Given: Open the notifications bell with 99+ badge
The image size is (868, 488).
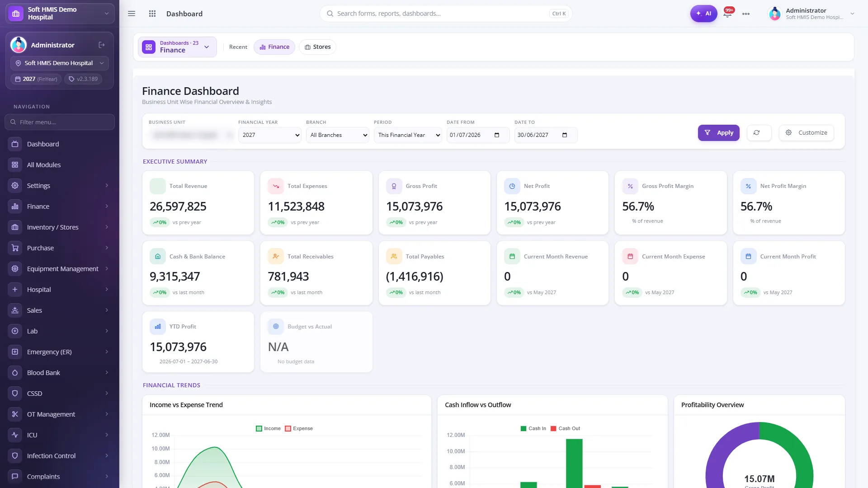Looking at the screenshot, I should point(727,14).
